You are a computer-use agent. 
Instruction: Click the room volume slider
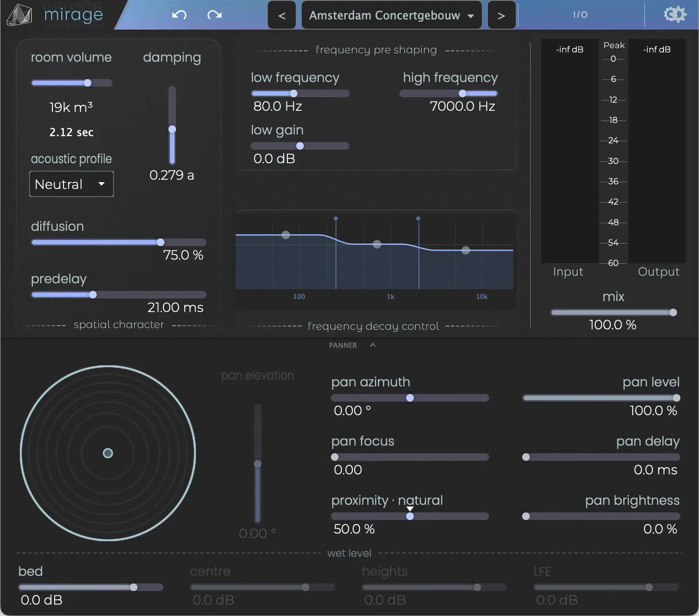[x=72, y=83]
